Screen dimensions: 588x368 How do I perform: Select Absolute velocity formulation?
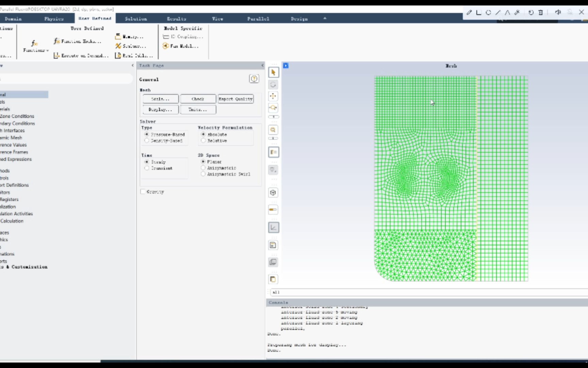point(203,134)
